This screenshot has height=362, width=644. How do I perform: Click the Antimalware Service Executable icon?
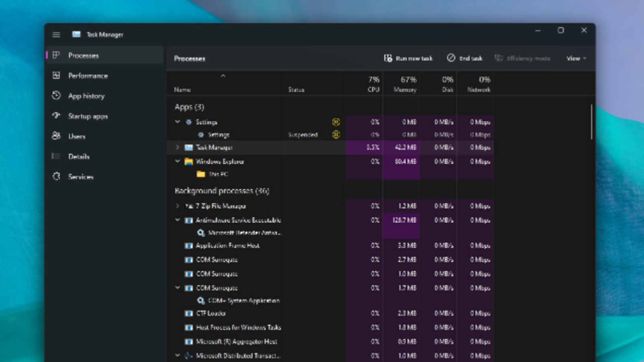click(188, 220)
